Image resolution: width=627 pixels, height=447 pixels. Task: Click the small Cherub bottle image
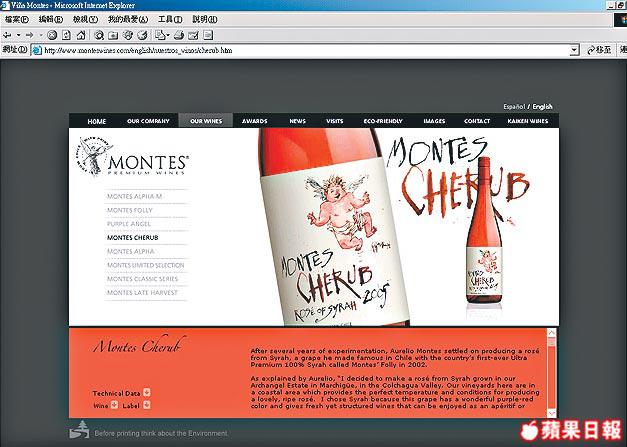pos(484,230)
